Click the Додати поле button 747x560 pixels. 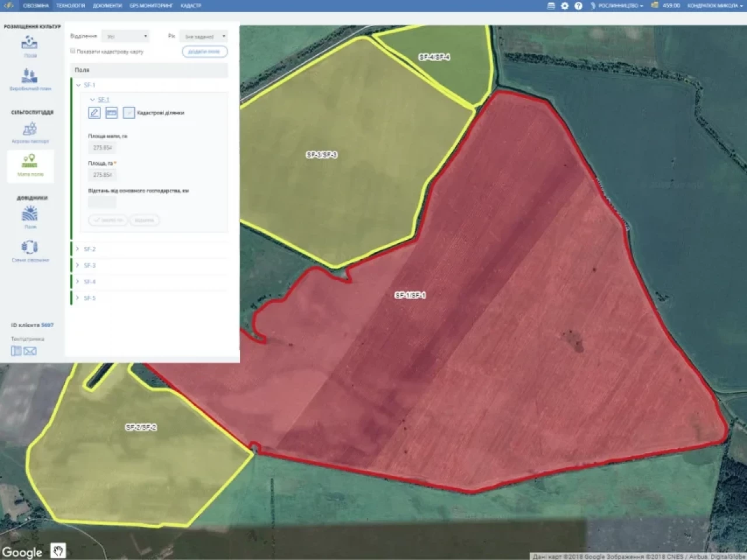(204, 51)
